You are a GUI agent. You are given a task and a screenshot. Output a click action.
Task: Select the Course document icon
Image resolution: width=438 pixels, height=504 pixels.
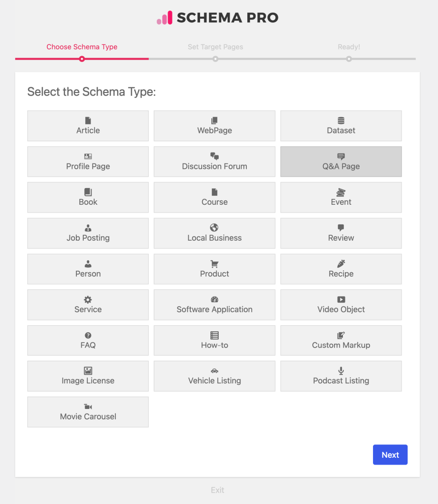pyautogui.click(x=214, y=192)
